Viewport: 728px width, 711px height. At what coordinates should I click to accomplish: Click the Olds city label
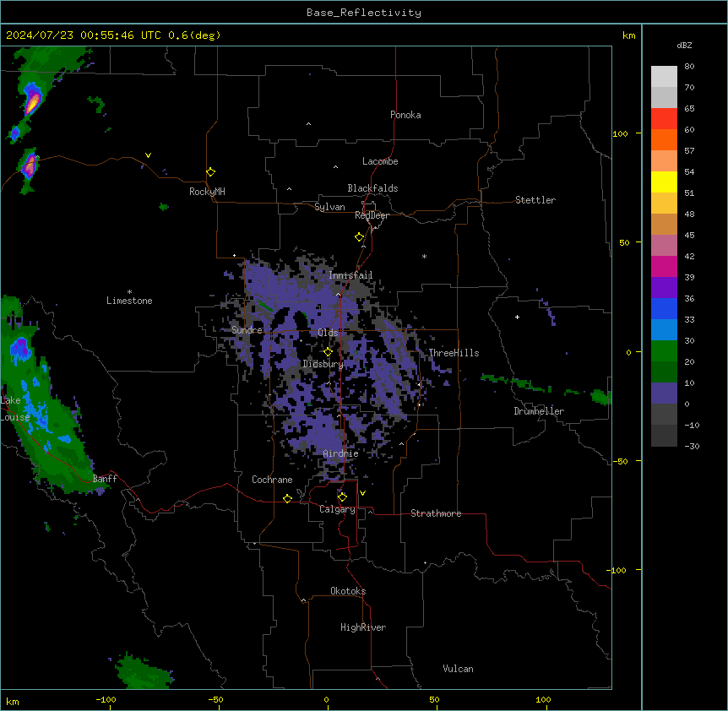pyautogui.click(x=328, y=333)
